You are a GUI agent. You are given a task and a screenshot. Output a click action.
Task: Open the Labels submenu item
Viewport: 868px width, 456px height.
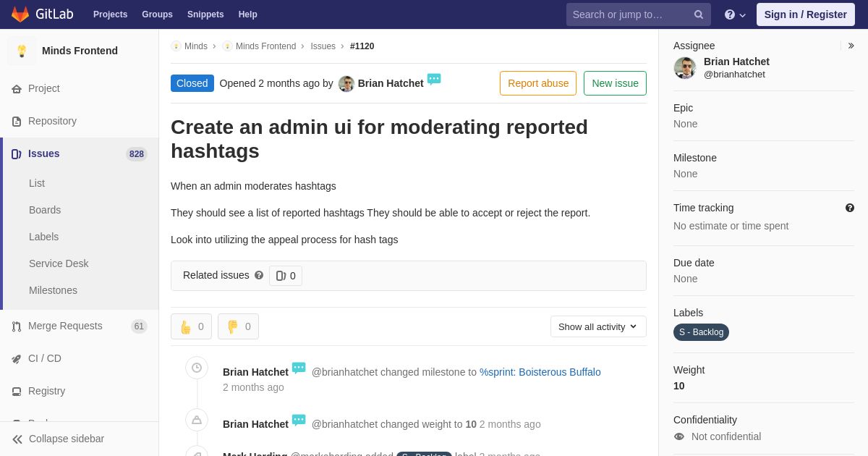[43, 237]
